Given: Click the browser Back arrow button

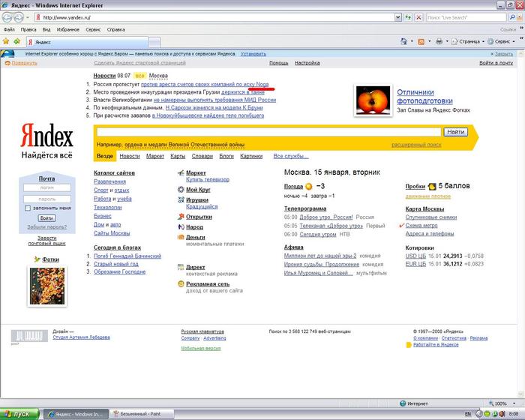Looking at the screenshot, I should pos(7,17).
